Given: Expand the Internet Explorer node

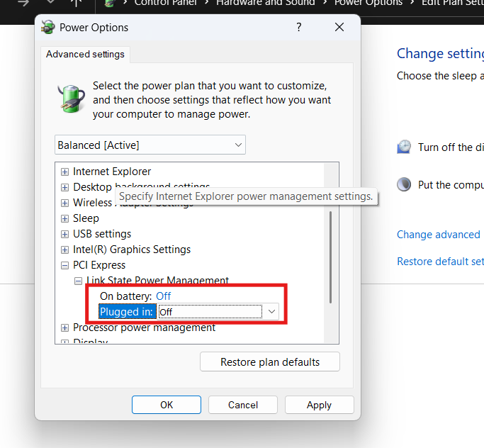Looking at the screenshot, I should [x=64, y=172].
